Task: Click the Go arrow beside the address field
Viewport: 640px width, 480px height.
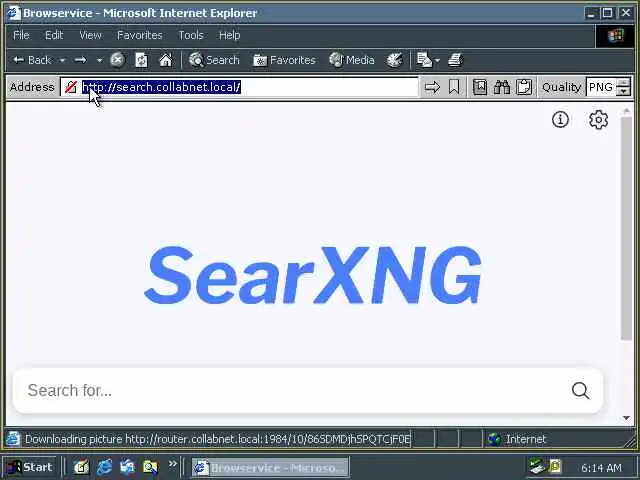Action: pyautogui.click(x=432, y=87)
